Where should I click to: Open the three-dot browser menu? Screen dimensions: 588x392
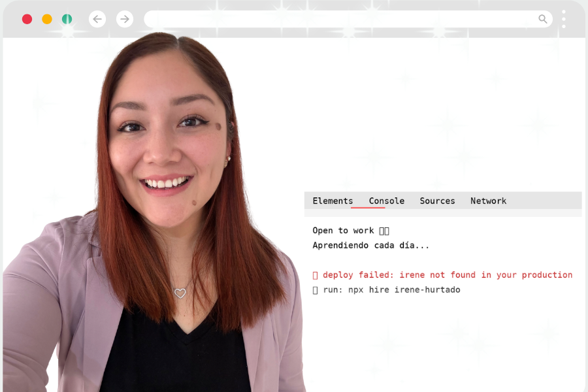[564, 19]
